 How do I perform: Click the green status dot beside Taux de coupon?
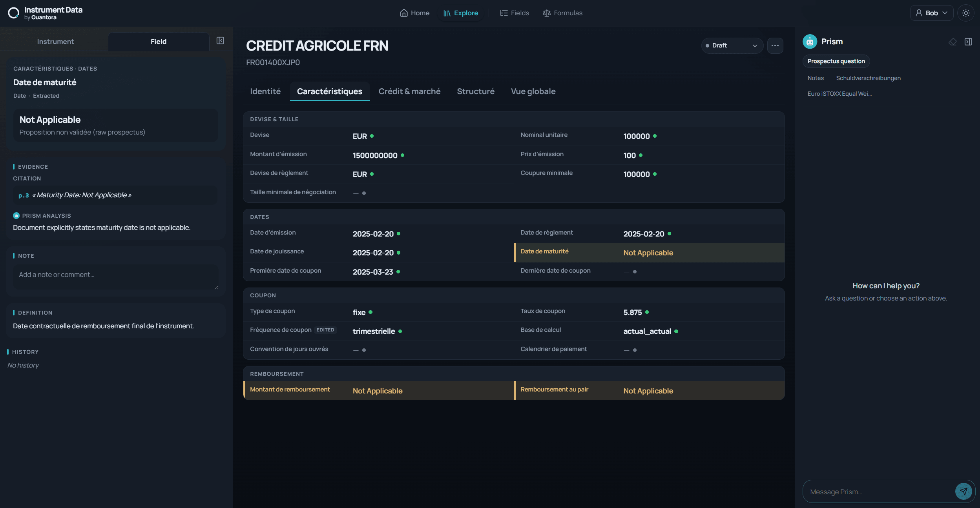[647, 312]
